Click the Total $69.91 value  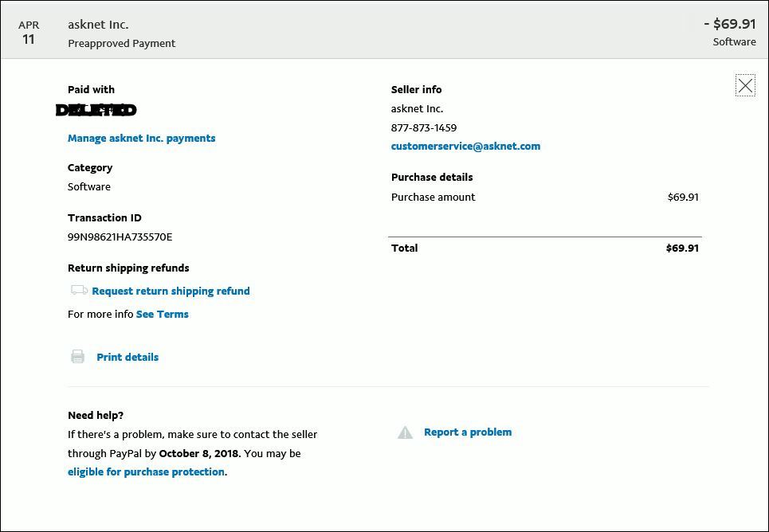click(682, 248)
